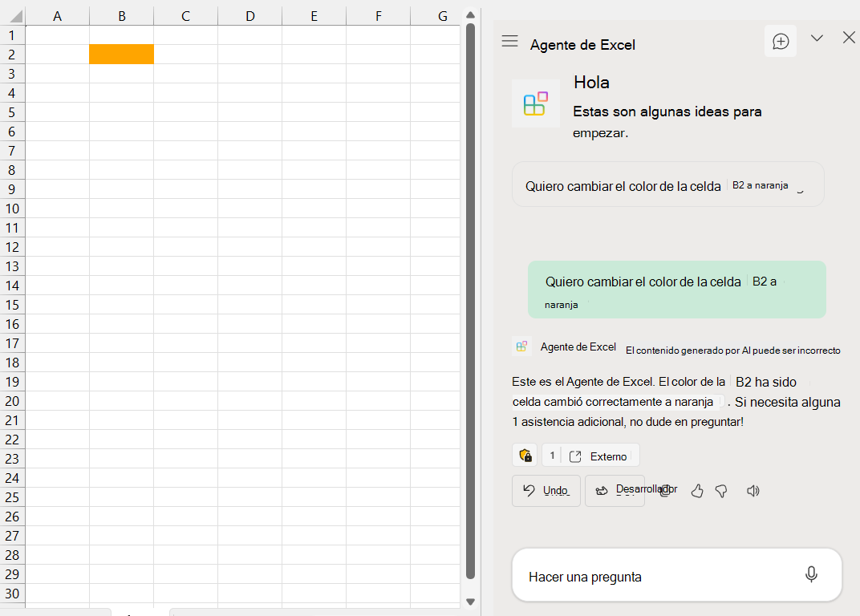
Task: Click Undo to revert the cell color
Action: (546, 490)
